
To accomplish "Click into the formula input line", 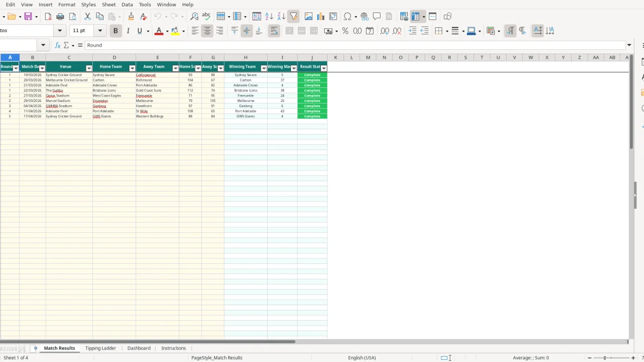I will pos(354,46).
